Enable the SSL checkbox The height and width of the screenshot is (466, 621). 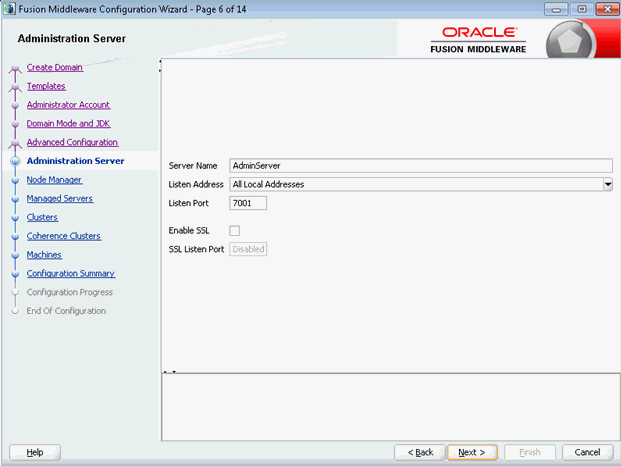click(234, 230)
